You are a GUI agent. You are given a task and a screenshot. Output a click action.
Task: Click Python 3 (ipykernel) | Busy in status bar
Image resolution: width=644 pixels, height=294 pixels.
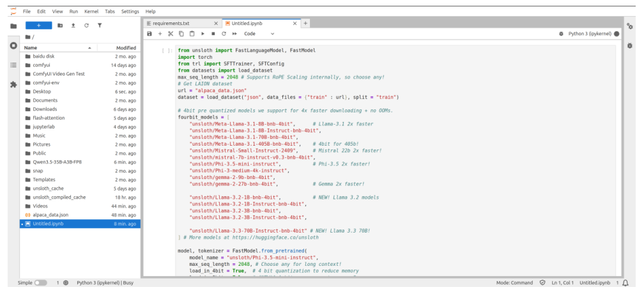click(105, 282)
